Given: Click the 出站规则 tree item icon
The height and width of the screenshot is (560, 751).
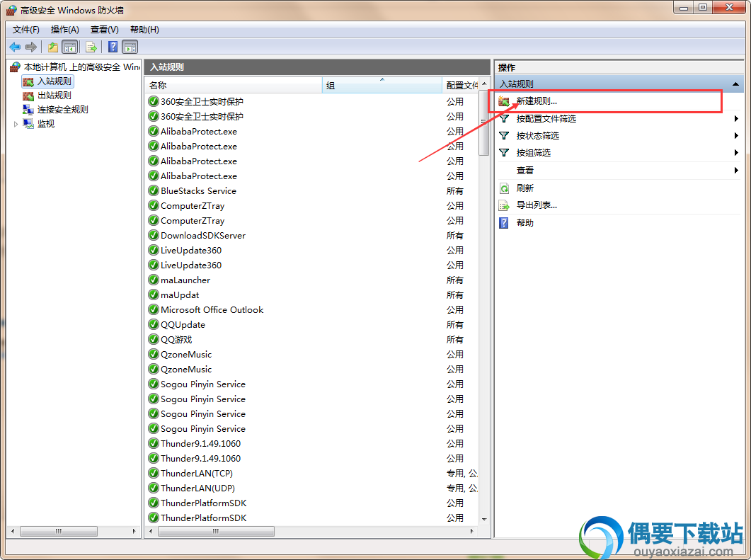Looking at the screenshot, I should 29,96.
